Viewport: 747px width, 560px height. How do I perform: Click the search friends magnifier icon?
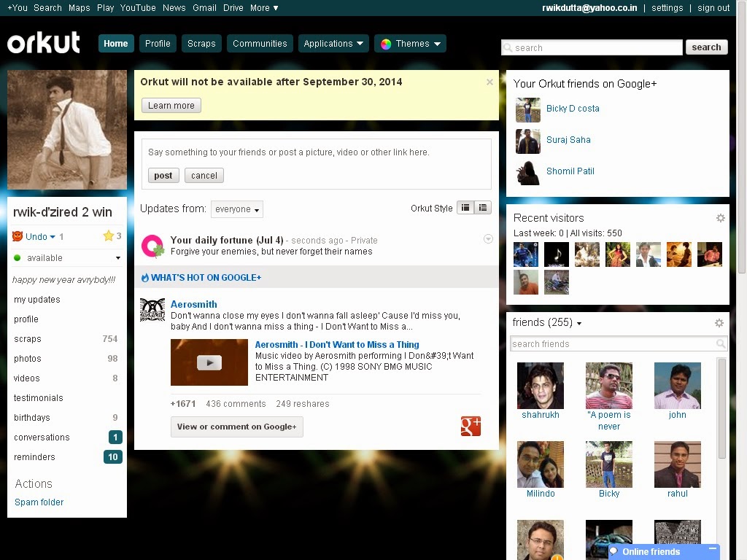pos(721,344)
